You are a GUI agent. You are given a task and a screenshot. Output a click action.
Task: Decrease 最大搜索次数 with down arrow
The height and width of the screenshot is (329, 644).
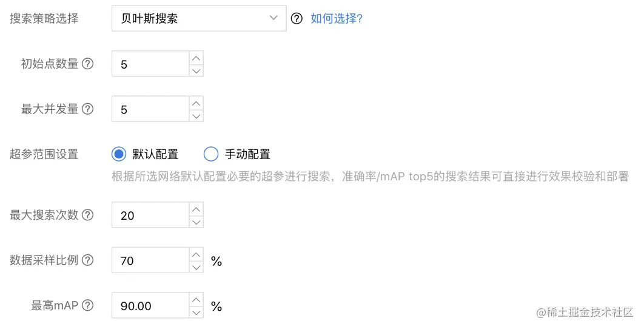point(196,222)
